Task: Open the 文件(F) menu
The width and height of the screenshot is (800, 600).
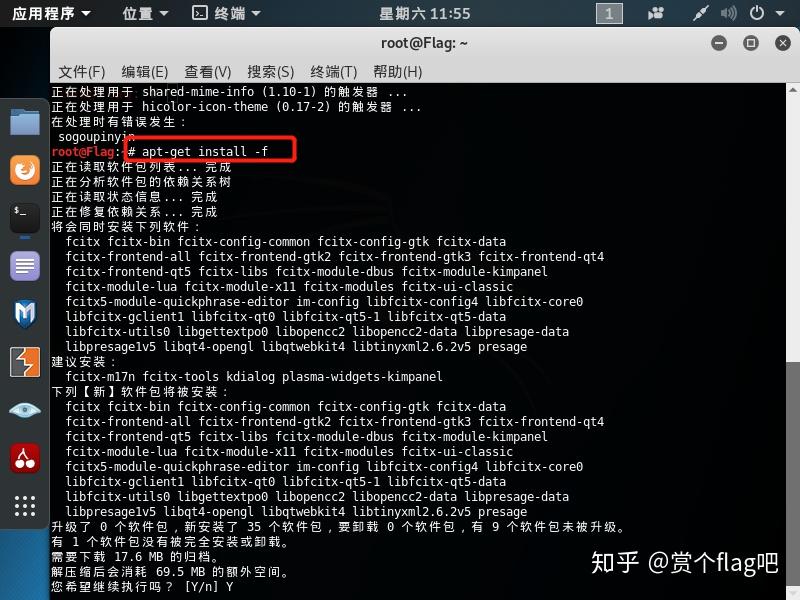Action: coord(82,72)
